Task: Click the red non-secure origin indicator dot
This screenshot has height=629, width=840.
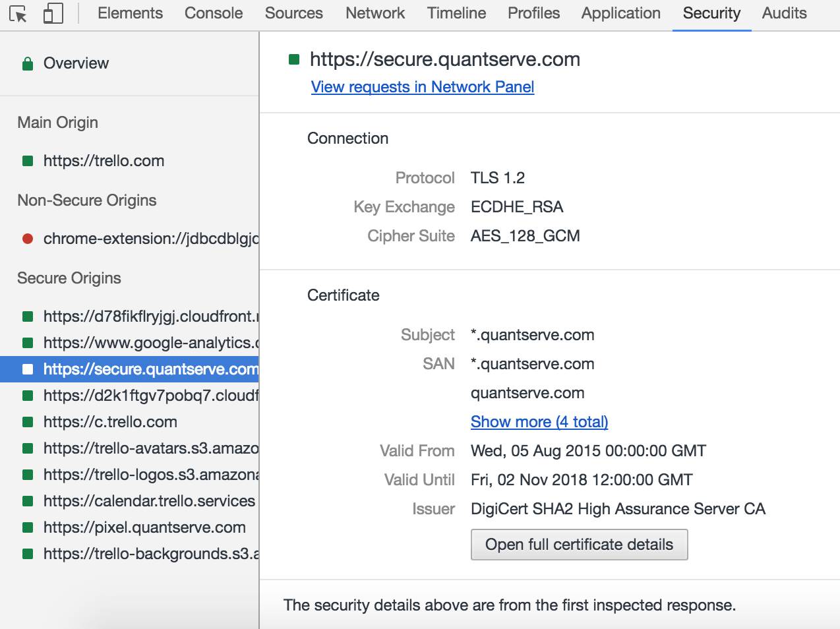Action: (28, 239)
